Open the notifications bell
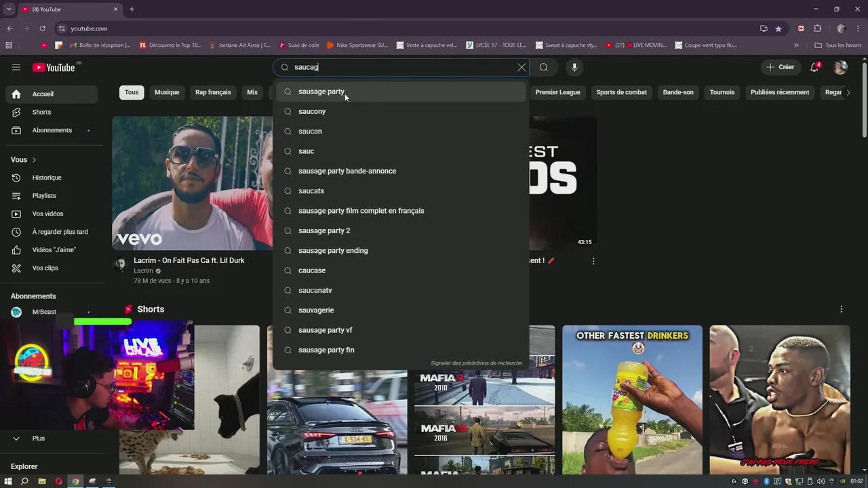 [x=814, y=67]
